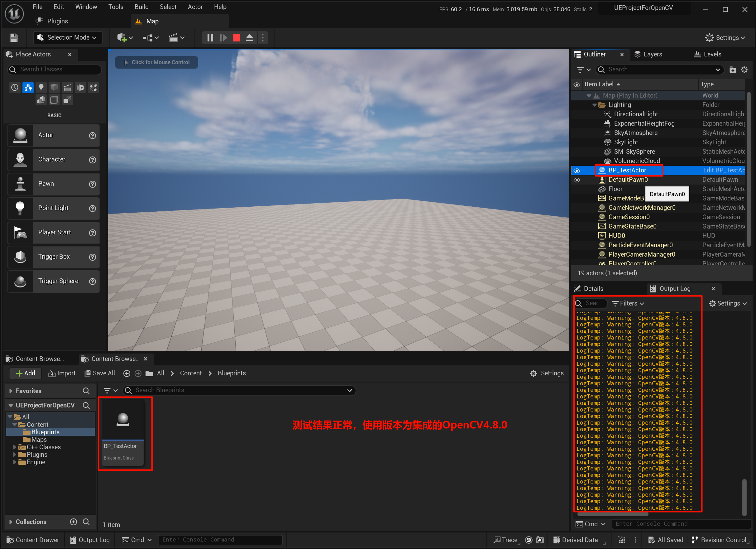This screenshot has height=549, width=756.
Task: Toggle visibility eye for BP_TestActor
Action: click(577, 171)
